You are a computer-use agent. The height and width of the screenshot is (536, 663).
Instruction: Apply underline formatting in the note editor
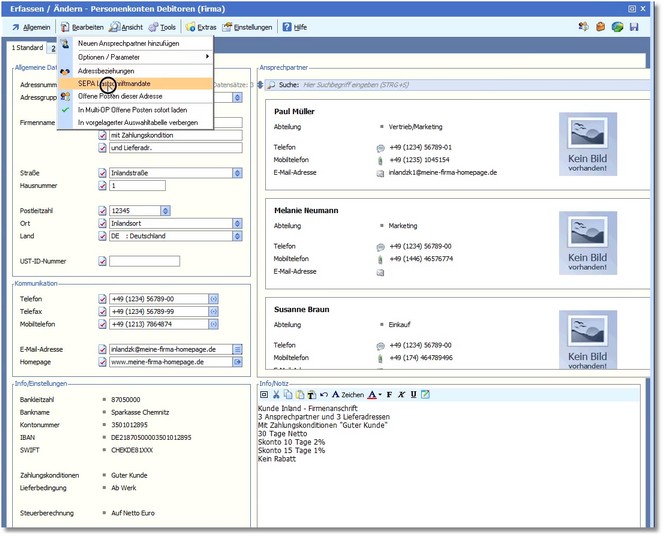[413, 395]
